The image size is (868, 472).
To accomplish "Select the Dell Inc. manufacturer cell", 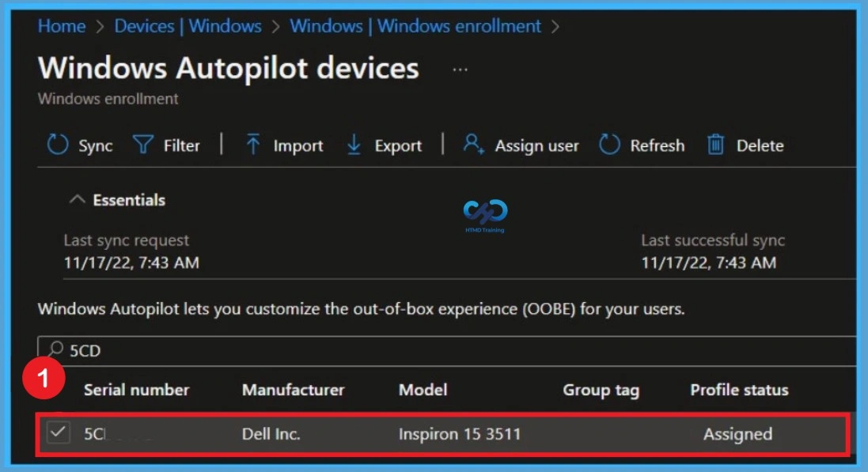I will 271,433.
